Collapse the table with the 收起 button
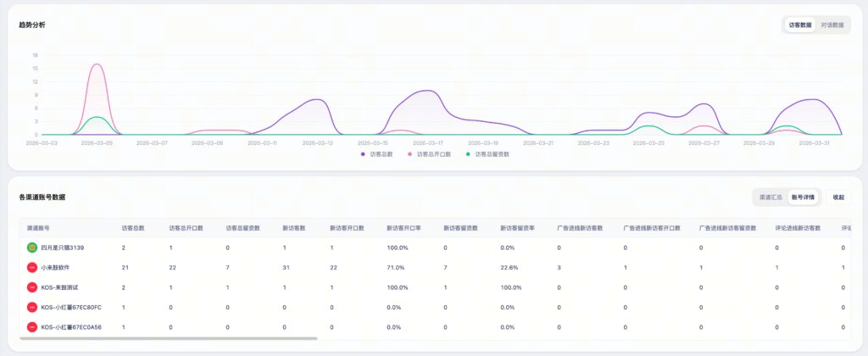Viewport: 868px width, 356px height. pyautogui.click(x=838, y=197)
